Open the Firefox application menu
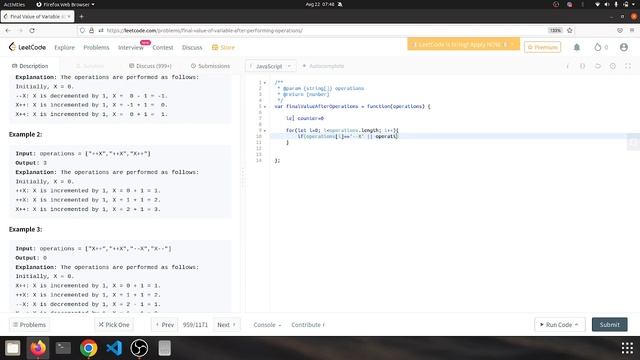The image size is (640, 360). pyautogui.click(x=632, y=30)
